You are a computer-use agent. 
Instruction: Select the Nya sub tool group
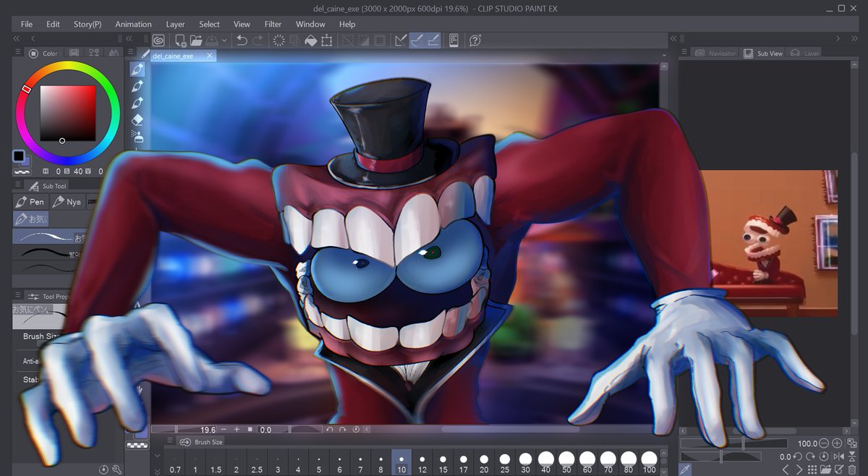coord(67,202)
